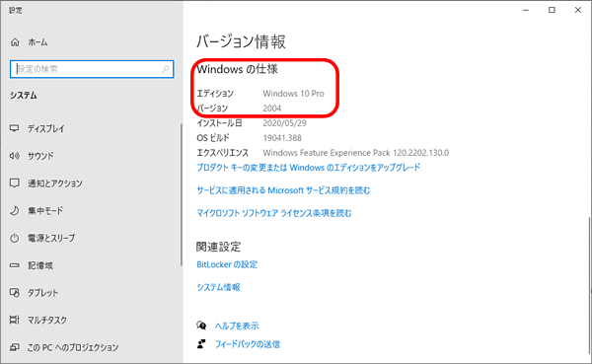The image size is (592, 364).
Task: Click the multitasking icon
Action: point(15,320)
